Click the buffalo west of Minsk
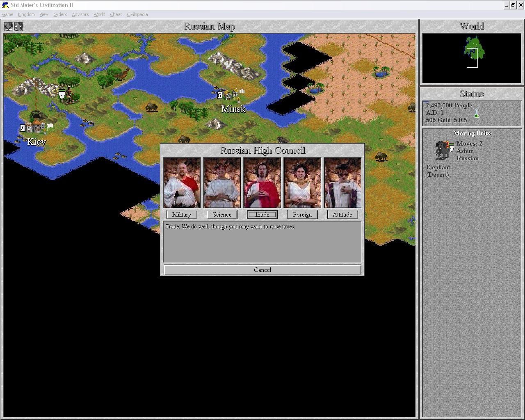The height and width of the screenshot is (420, 525). [x=152, y=107]
